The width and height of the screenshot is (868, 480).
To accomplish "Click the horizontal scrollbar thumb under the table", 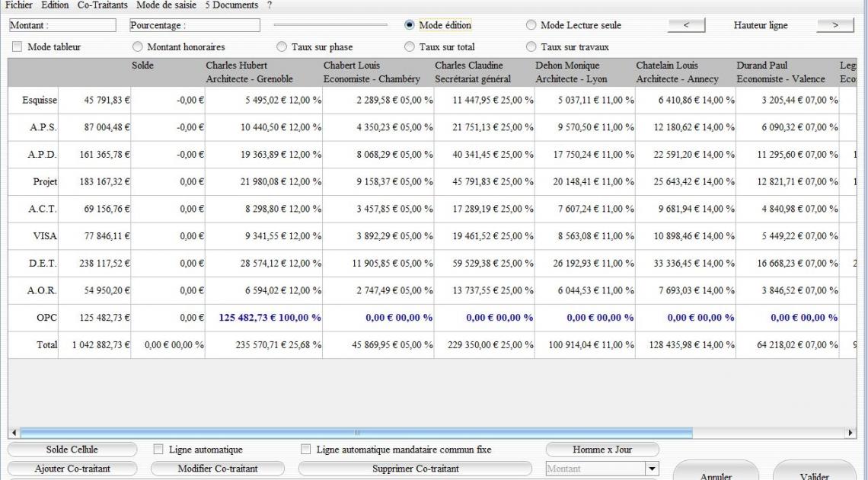I will (x=356, y=433).
